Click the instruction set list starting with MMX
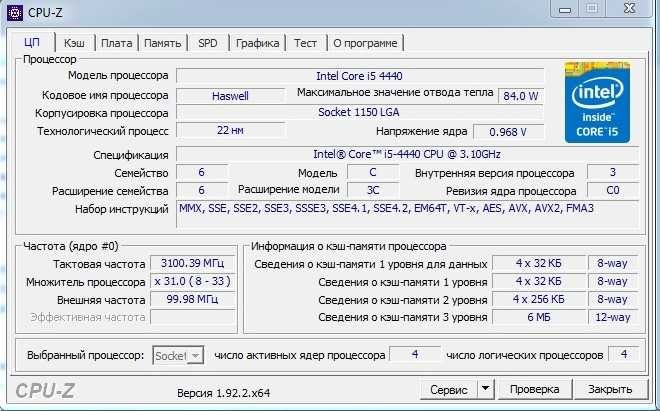The image size is (660, 411). pos(407,214)
